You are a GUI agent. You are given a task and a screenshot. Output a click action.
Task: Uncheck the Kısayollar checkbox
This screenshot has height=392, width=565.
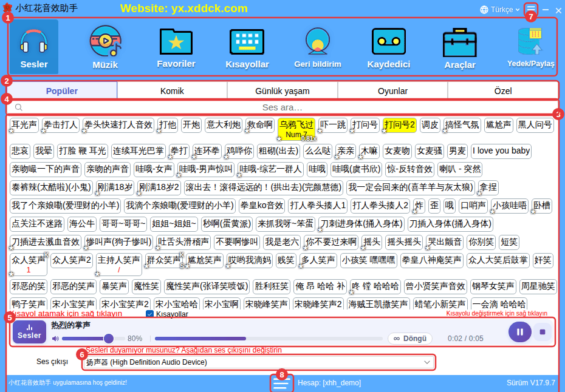pos(149,314)
